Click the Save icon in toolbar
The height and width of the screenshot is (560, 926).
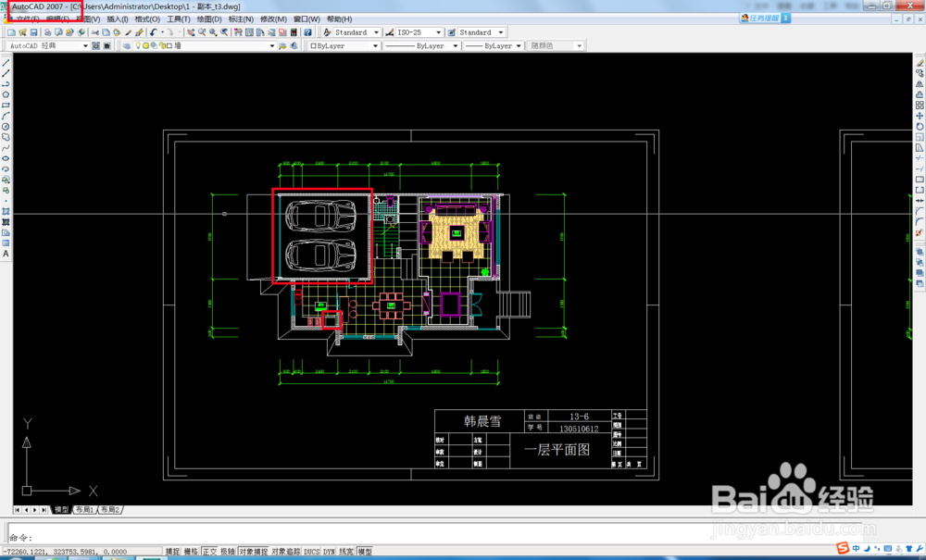tap(34, 32)
